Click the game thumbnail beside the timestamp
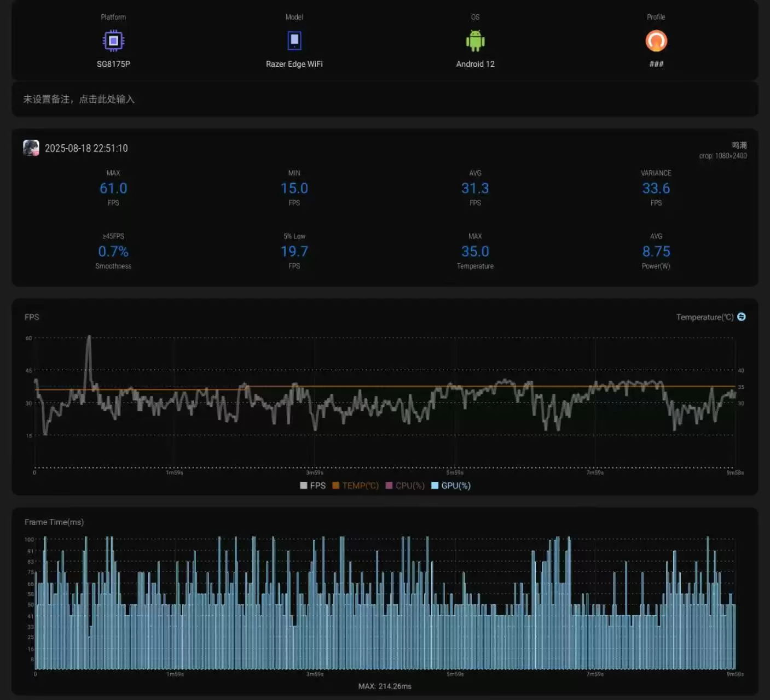The image size is (770, 700). pos(31,148)
